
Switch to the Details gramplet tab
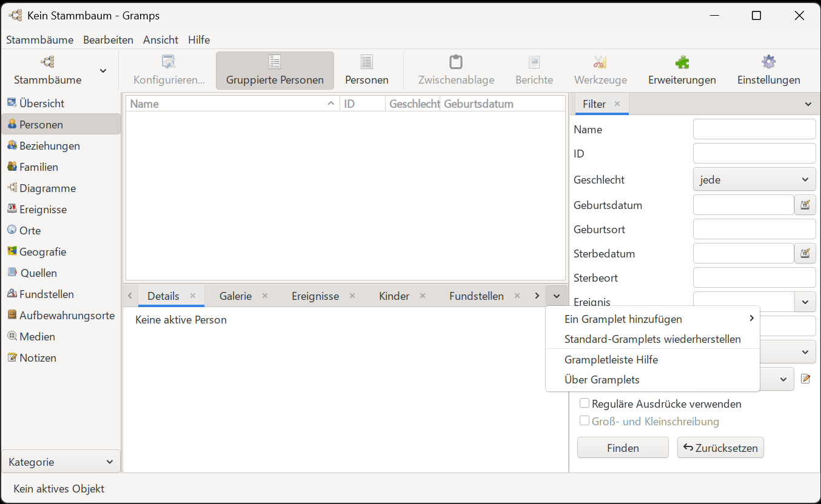(163, 296)
